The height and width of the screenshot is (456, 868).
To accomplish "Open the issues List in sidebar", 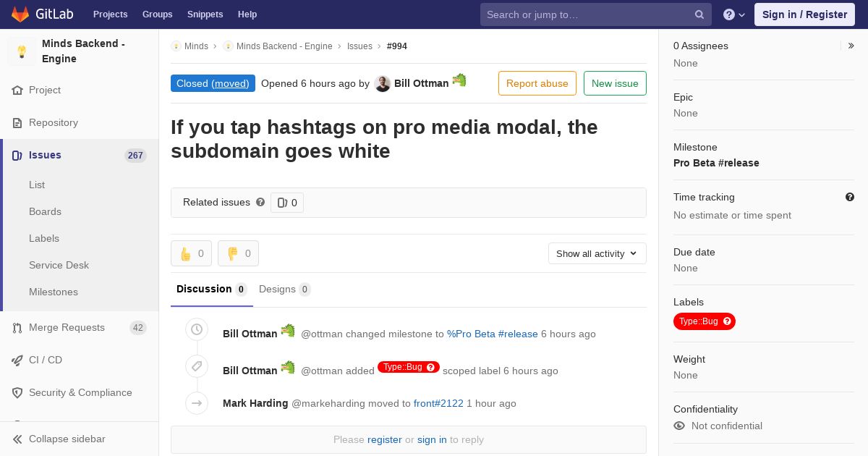I will click(x=37, y=185).
